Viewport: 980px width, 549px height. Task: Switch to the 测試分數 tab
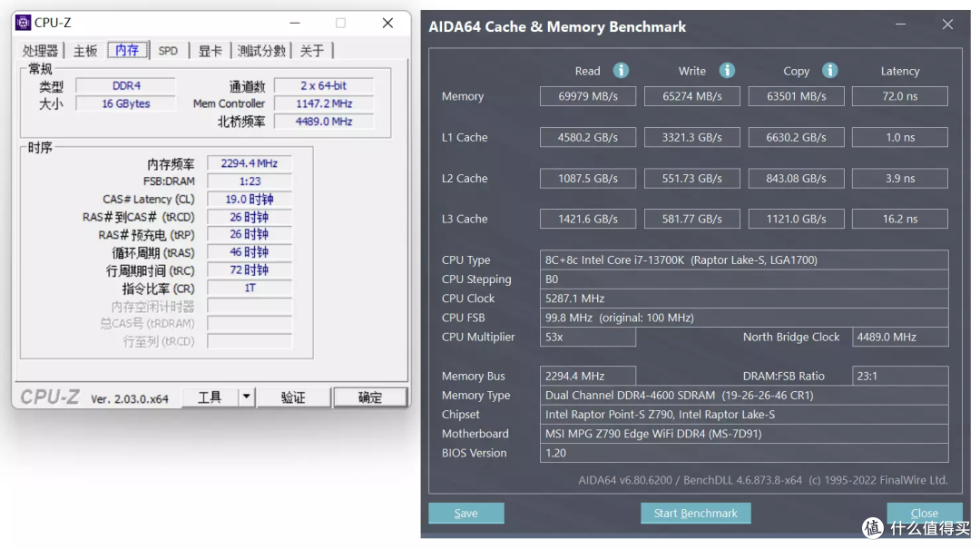click(x=261, y=51)
